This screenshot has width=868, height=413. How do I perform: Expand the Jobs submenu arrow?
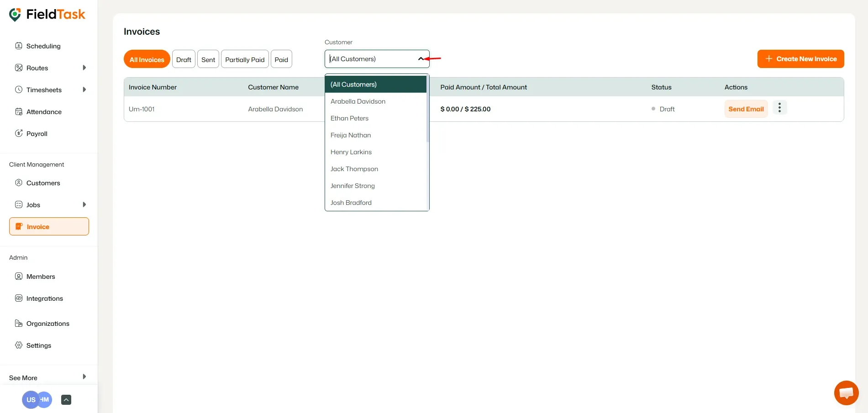point(84,204)
